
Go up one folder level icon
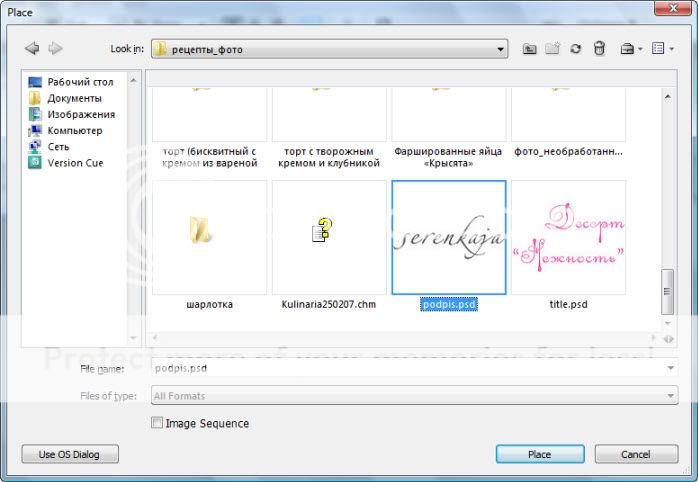click(x=530, y=48)
